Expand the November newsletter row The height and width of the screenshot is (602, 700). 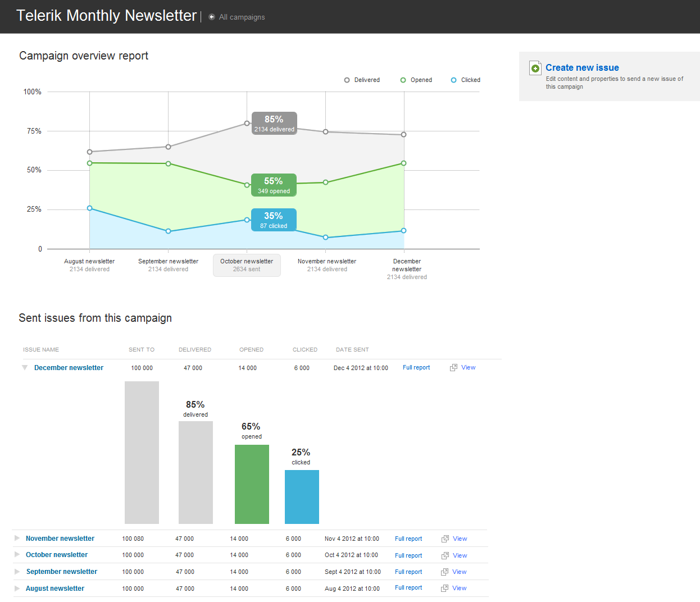17,539
